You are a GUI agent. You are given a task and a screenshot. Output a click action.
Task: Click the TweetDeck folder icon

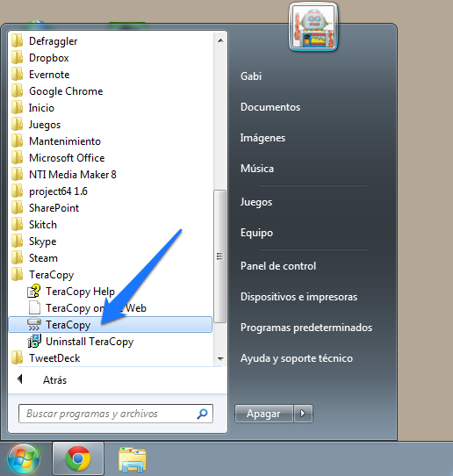tap(17, 358)
